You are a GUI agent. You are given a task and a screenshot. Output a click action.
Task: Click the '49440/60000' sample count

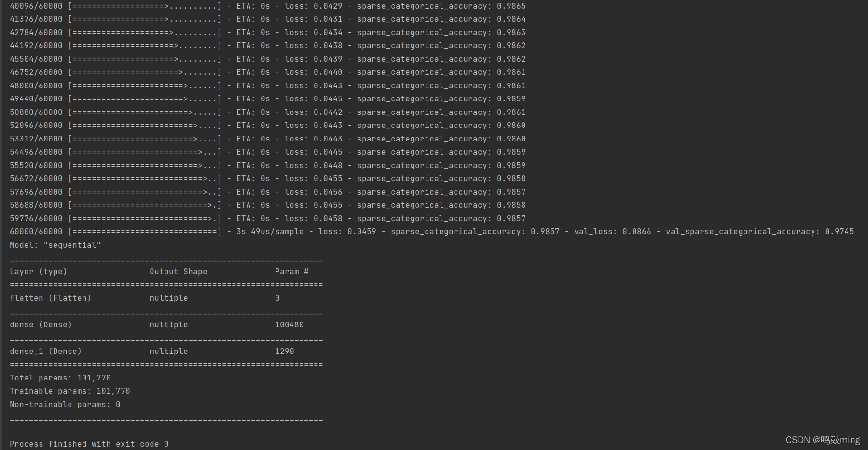click(36, 99)
